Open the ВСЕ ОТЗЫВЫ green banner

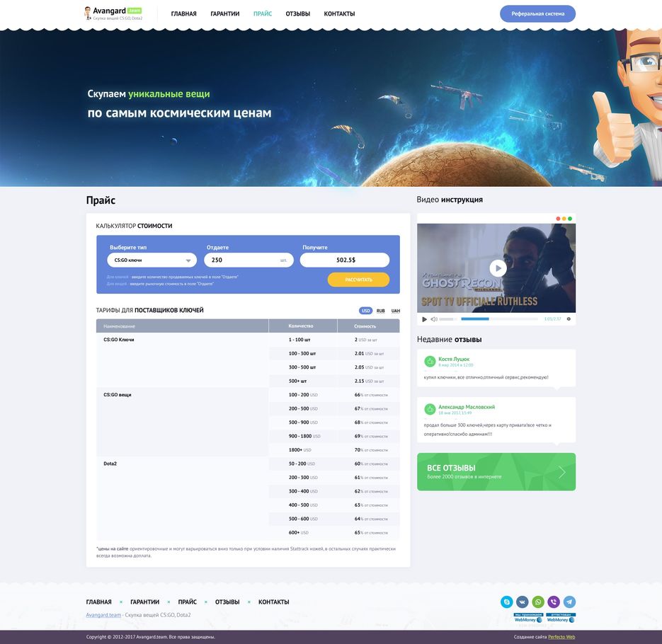[496, 472]
